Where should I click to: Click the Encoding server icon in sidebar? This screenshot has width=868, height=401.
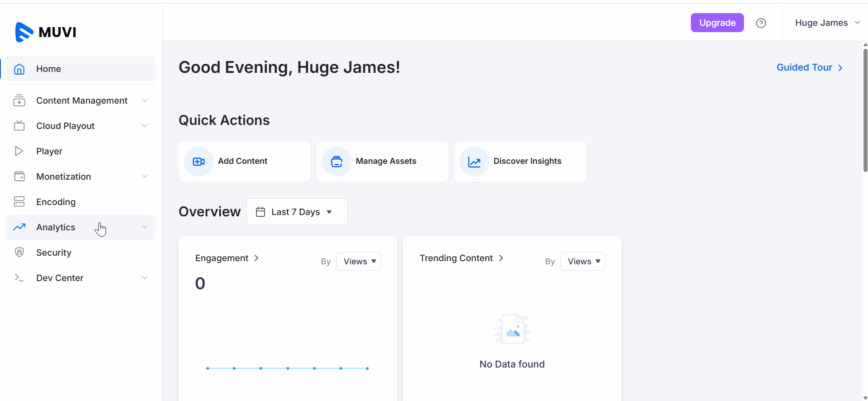[x=19, y=202]
